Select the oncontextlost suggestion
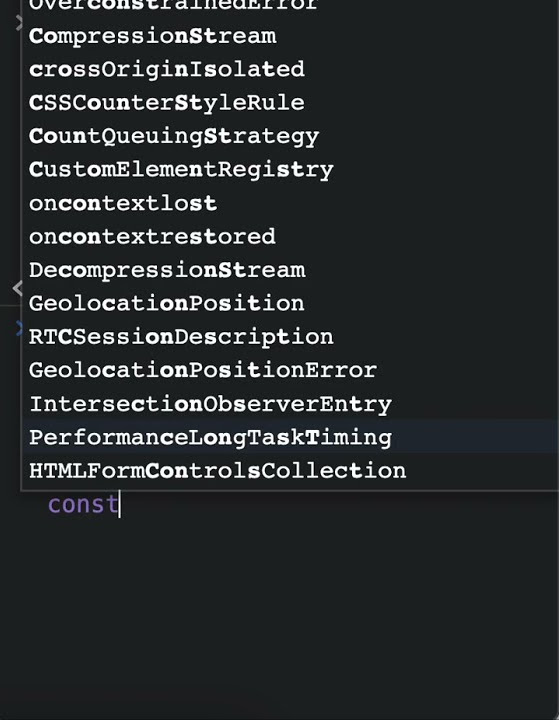Viewport: 559px width, 720px height. click(x=290, y=203)
